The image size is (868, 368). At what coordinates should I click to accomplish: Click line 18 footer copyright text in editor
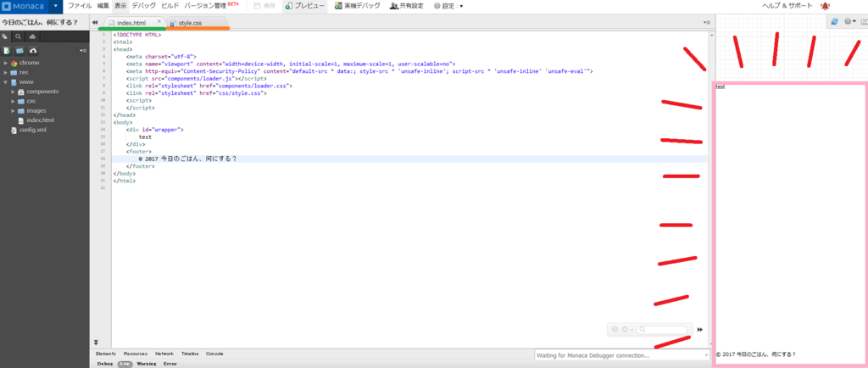(x=188, y=159)
